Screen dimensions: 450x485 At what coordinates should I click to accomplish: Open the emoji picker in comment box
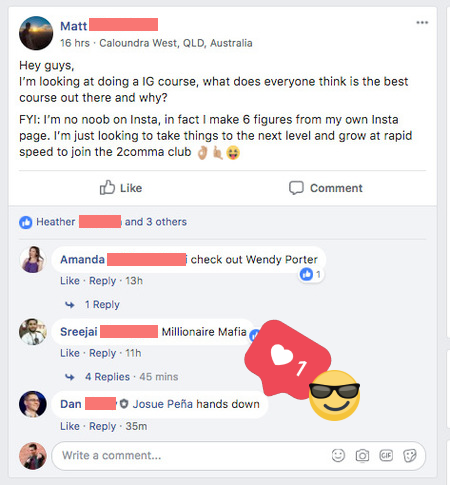tap(338, 455)
